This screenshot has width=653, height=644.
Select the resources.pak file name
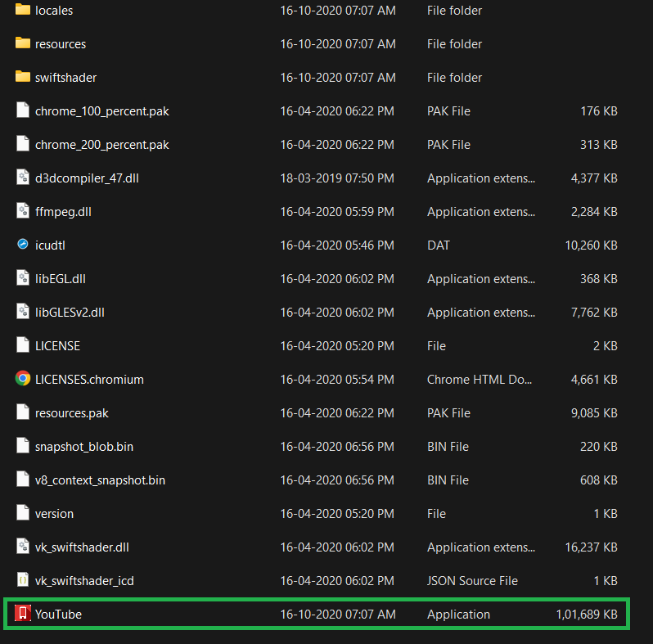click(72, 413)
